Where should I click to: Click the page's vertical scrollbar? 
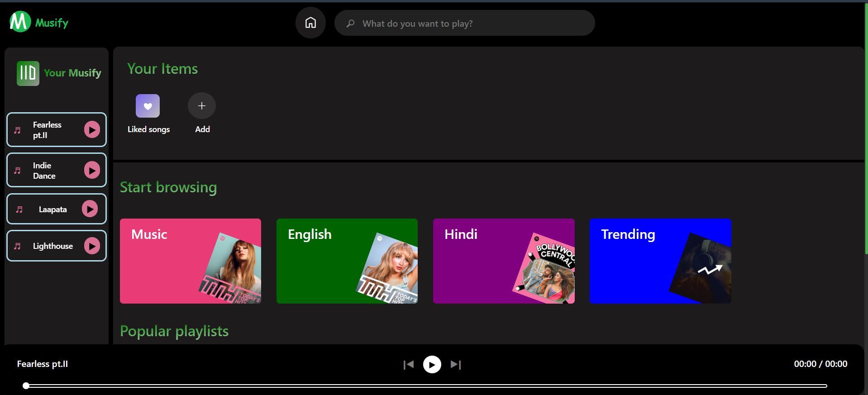(866, 136)
